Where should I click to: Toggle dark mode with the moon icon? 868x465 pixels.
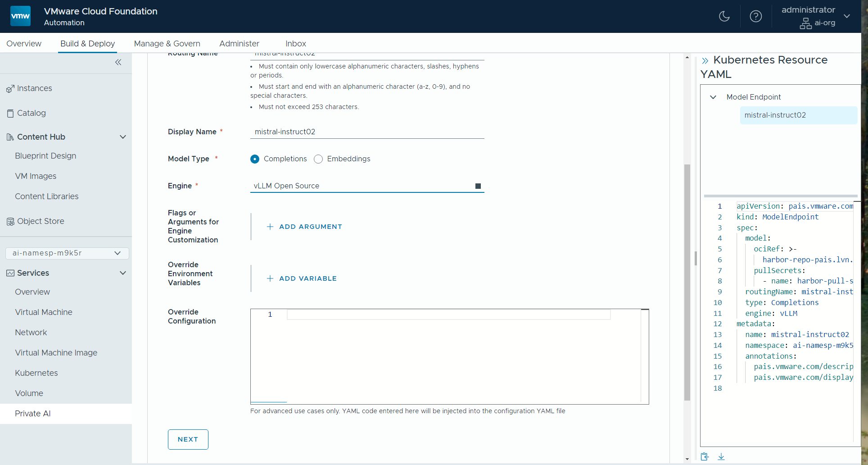pos(724,16)
